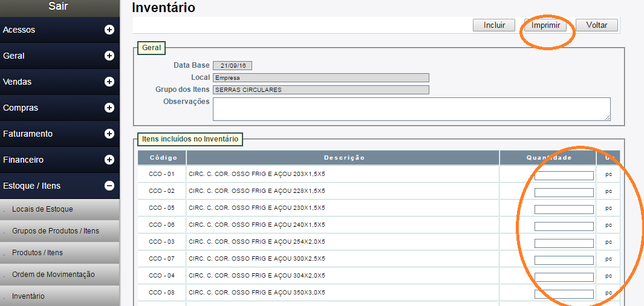Click quantity input for CCO - 03
644x306 pixels.
[x=564, y=243]
